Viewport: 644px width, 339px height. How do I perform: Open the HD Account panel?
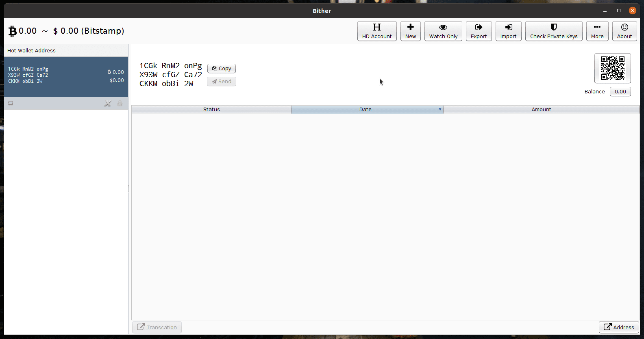376,31
